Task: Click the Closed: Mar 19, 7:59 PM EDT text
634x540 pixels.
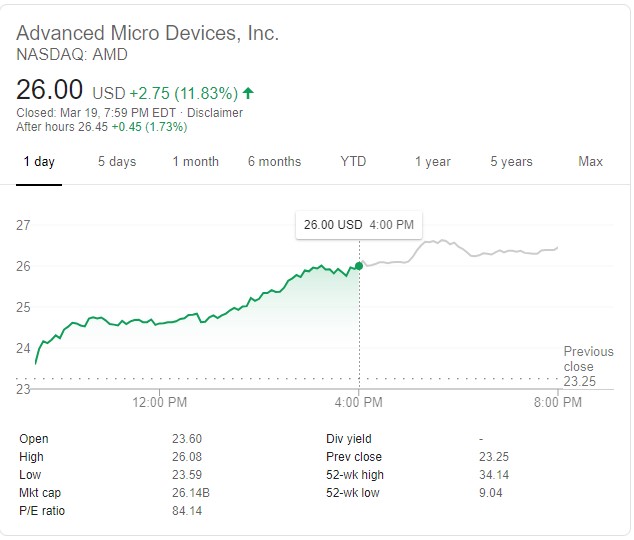Action: coord(96,113)
